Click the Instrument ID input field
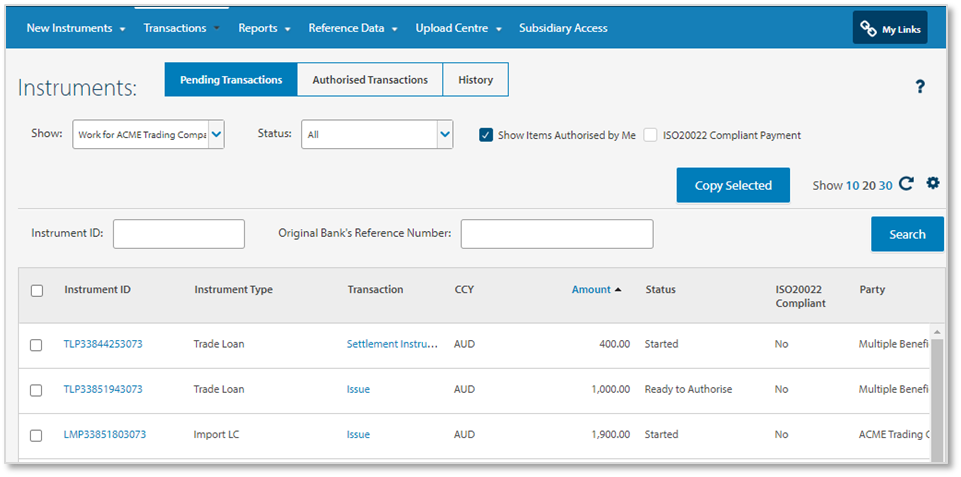Viewport: 961px width, 477px height. 179,234
